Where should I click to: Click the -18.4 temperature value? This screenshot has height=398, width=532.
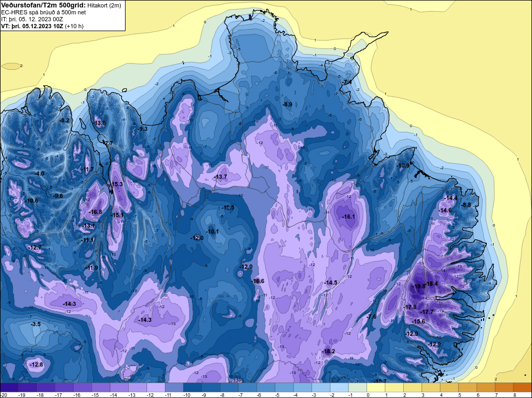(x=431, y=284)
